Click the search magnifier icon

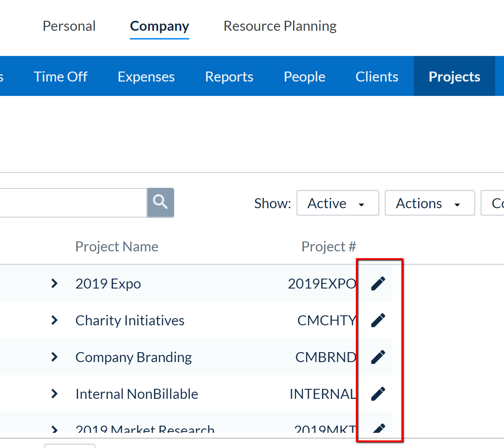tap(161, 203)
